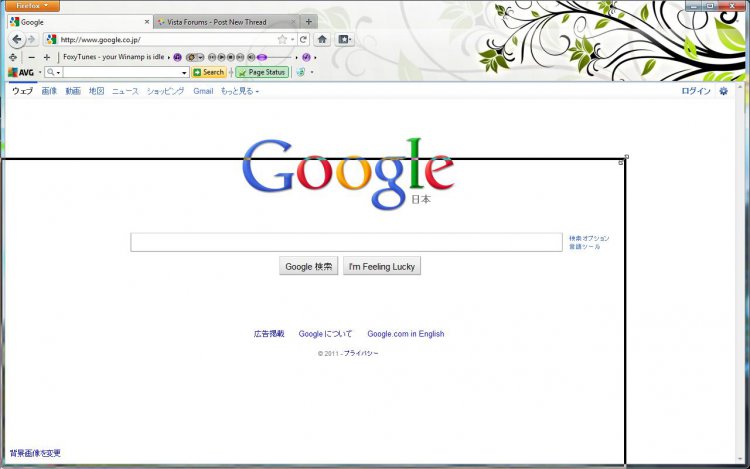Screen dimensions: 750x469
Task: Open the Google について link
Action: (x=325, y=334)
